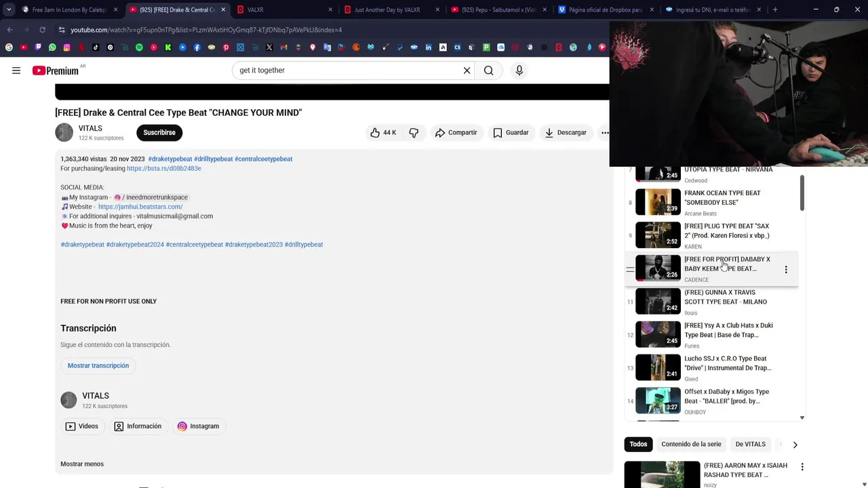Run search with magnifier button
Screen dimensions: 868x488
488,70
